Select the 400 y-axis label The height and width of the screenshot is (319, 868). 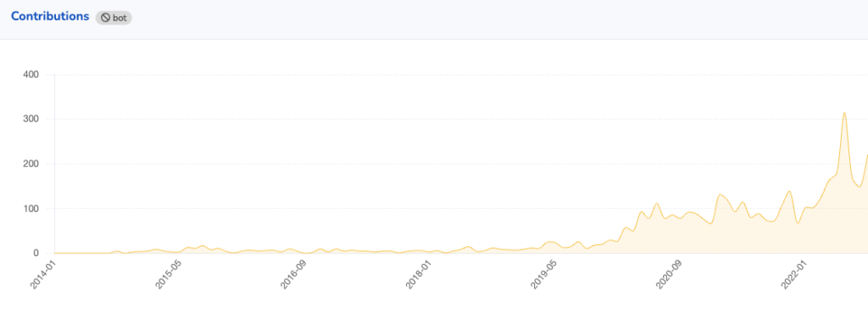pyautogui.click(x=30, y=75)
